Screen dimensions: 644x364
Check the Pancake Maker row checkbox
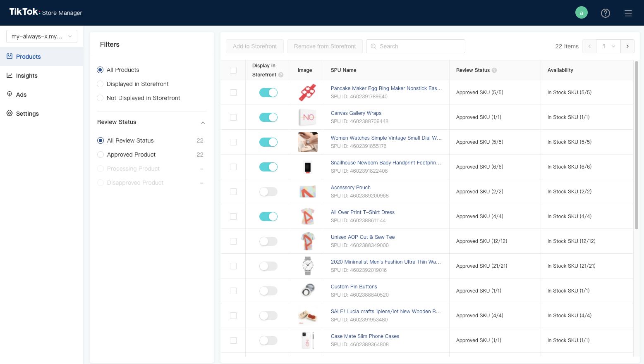(233, 93)
